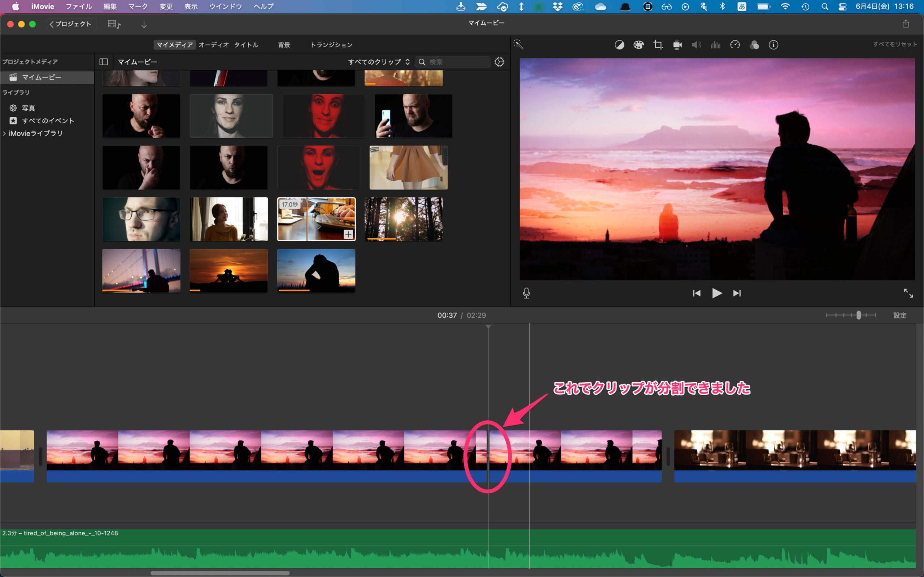
Task: Select the cropping tool
Action: point(658,45)
